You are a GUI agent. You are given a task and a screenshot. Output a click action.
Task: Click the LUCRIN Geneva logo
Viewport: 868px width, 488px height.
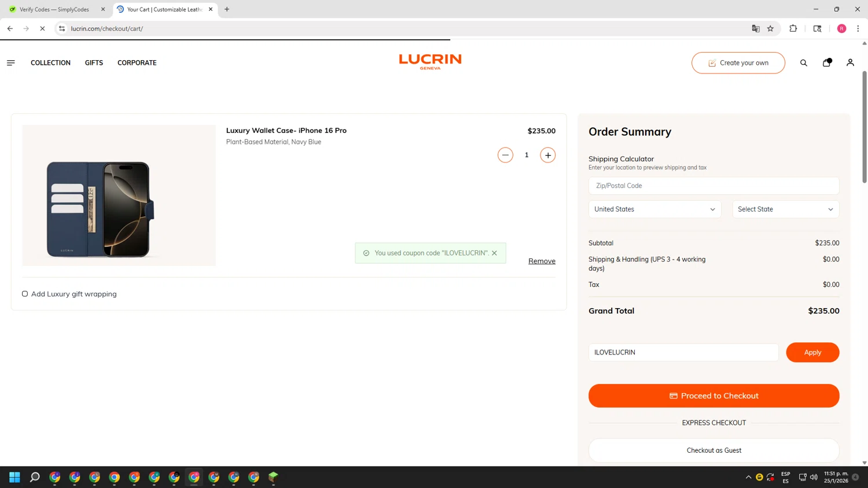pos(430,62)
